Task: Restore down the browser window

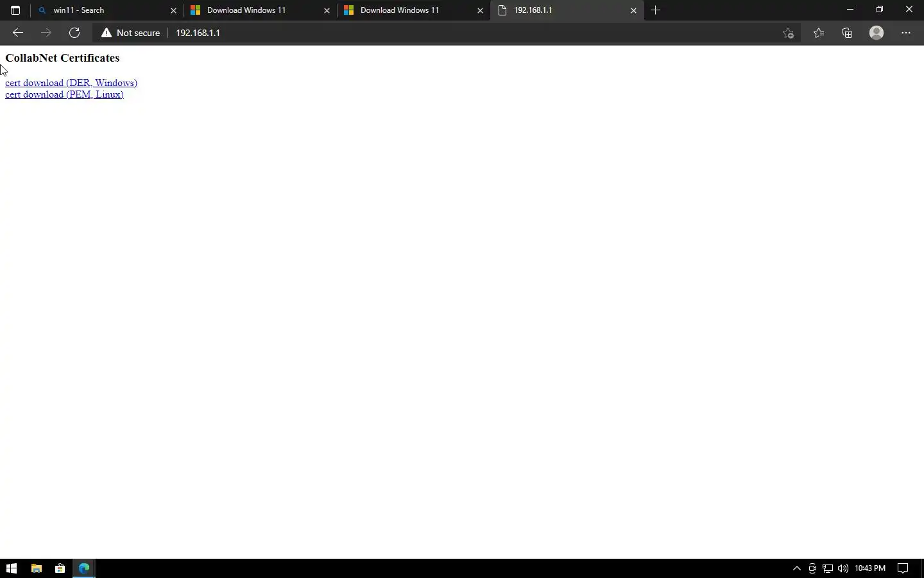Action: (x=880, y=10)
